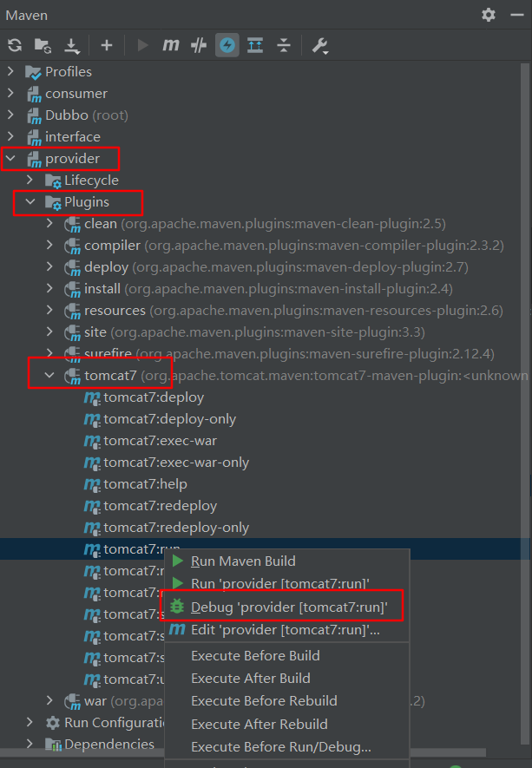The height and width of the screenshot is (768, 532).
Task: Click the Run Configurations gear icon
Action: pos(52,723)
